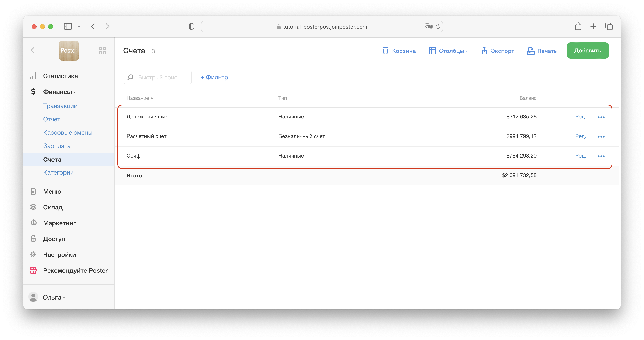Screen dimensions: 644x340
Task: Click the Склад layers icon
Action: 33,207
